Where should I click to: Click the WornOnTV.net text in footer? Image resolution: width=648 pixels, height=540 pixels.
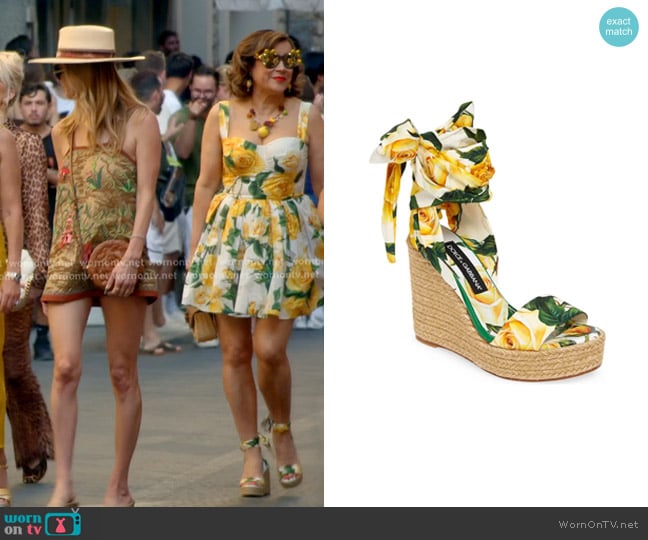point(598,524)
